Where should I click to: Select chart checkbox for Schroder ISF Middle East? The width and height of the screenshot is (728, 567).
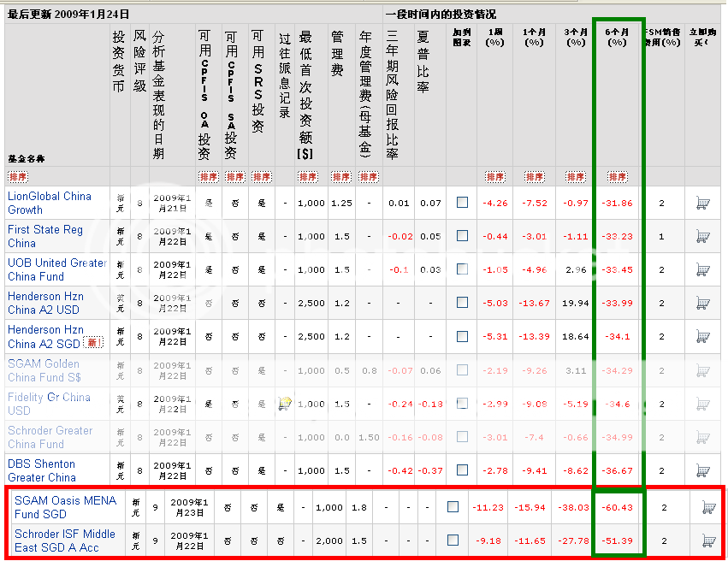coord(453,540)
